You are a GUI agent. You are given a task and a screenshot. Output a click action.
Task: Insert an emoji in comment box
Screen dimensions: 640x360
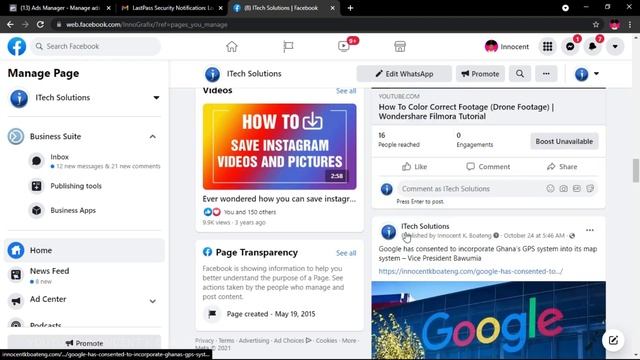click(x=551, y=189)
